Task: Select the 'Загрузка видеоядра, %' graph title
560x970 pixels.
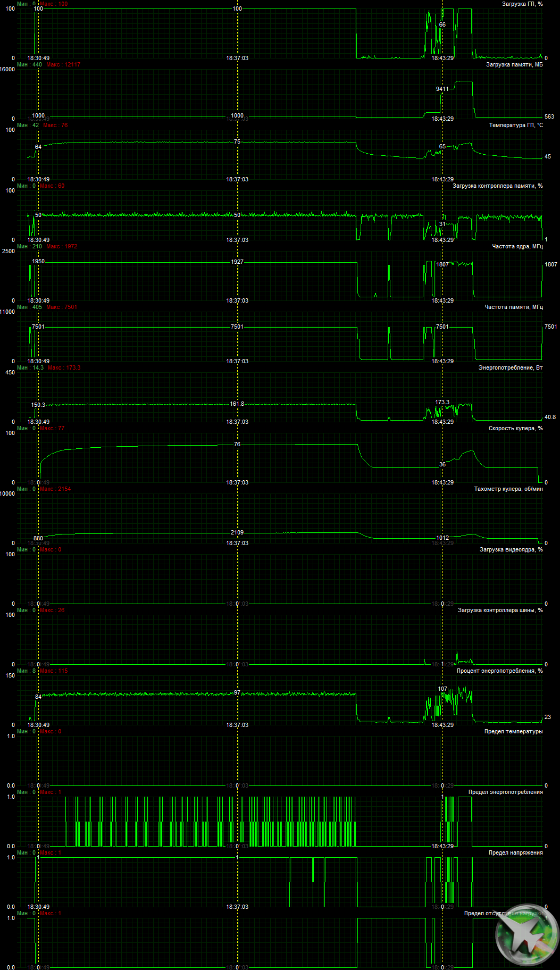Action: tap(511, 549)
